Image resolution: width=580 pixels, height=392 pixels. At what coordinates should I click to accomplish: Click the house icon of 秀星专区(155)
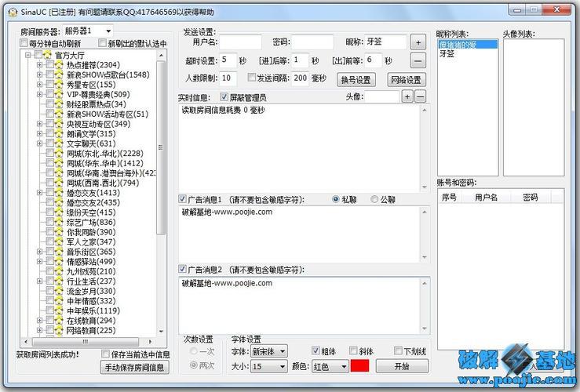(59, 85)
